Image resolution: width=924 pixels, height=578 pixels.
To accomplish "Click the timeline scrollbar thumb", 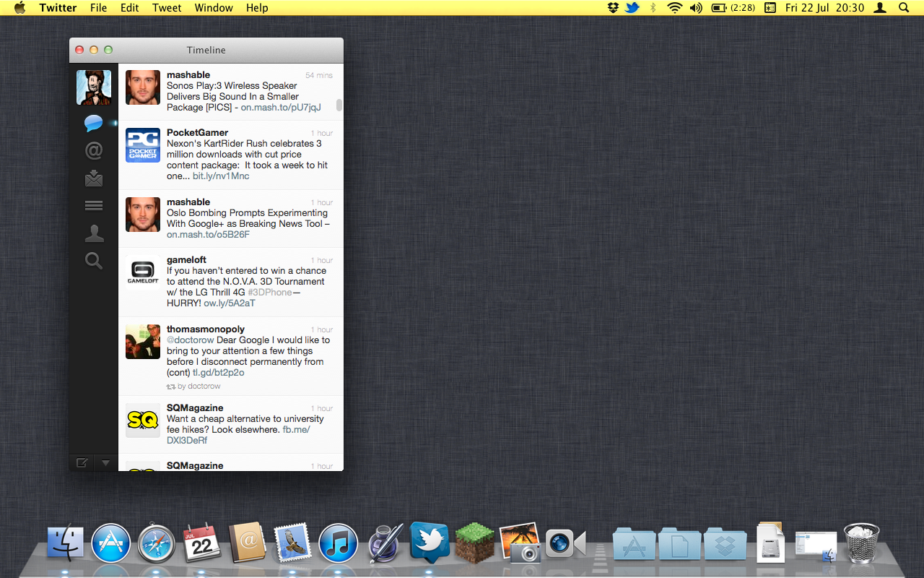I will [x=339, y=105].
